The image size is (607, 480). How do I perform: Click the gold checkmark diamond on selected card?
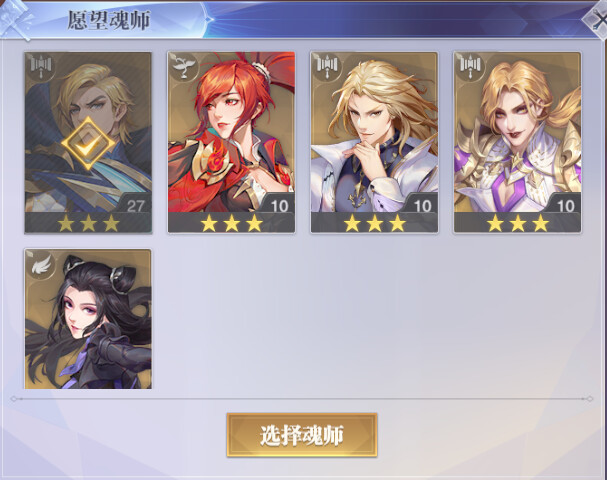88,144
